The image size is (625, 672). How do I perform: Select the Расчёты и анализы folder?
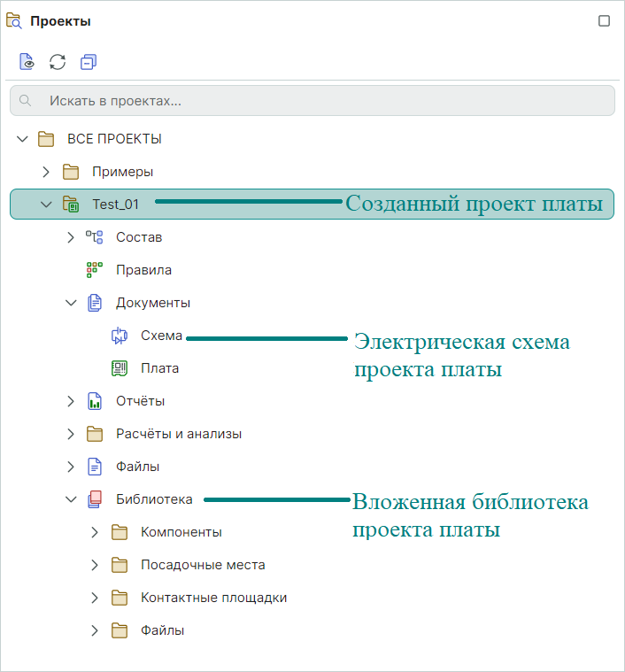(x=178, y=434)
